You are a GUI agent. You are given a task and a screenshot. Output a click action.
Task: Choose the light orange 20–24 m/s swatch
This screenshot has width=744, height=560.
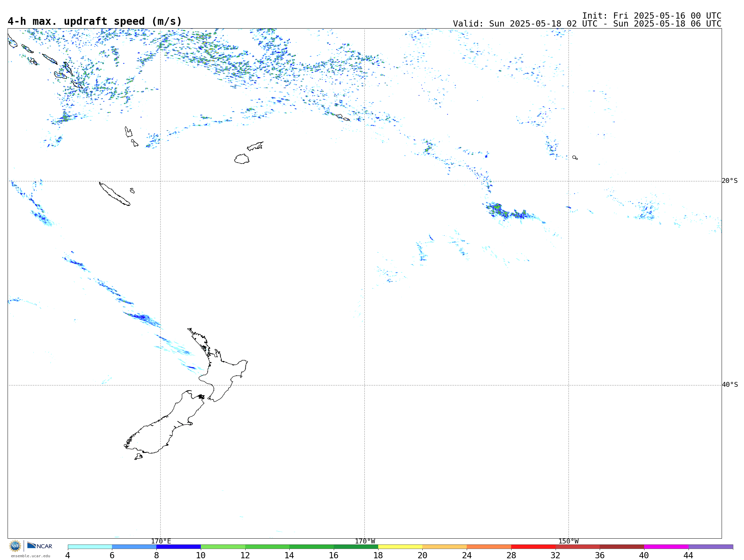point(445,547)
